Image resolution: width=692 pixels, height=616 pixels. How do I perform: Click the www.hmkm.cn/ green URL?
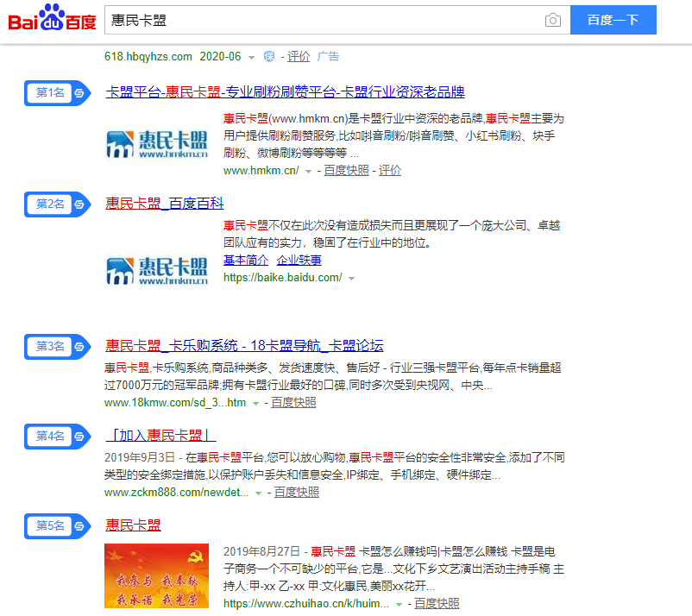tap(261, 170)
